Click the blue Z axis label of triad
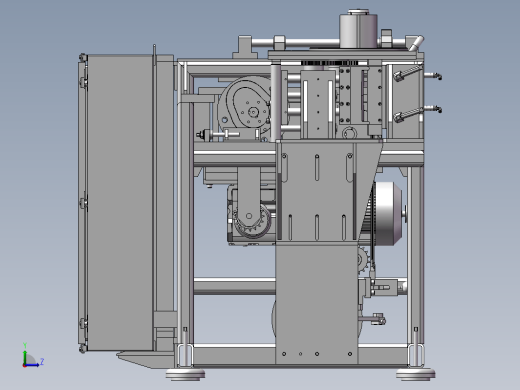 click(x=42, y=361)
